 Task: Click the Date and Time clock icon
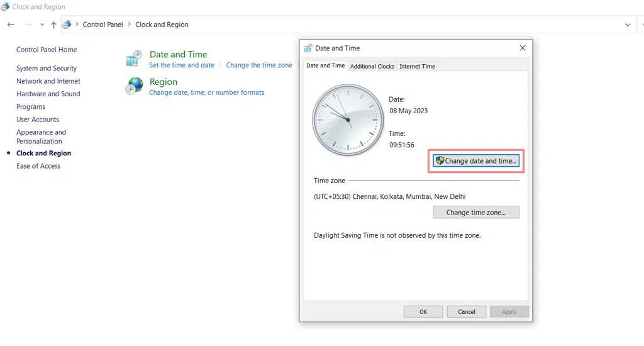(133, 59)
